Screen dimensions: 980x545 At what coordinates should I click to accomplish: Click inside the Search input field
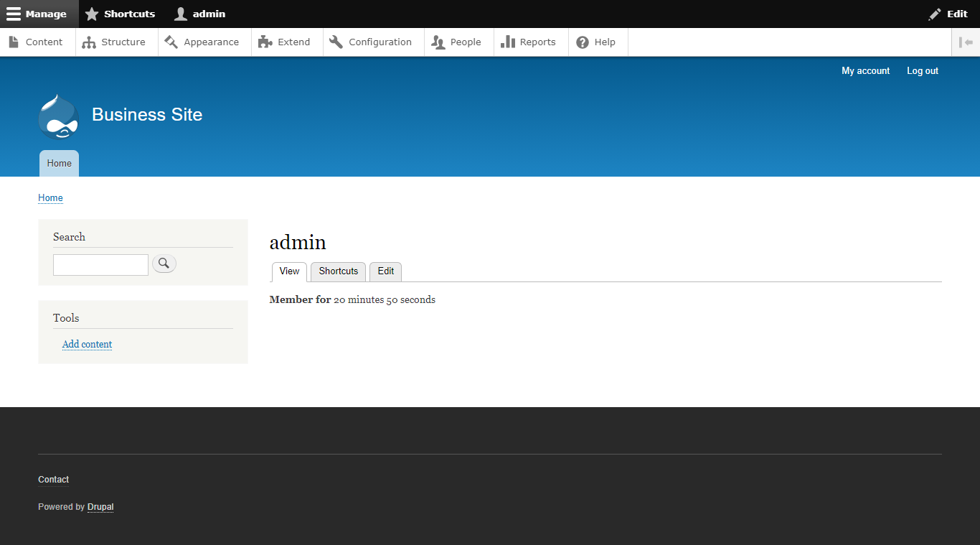pyautogui.click(x=100, y=264)
